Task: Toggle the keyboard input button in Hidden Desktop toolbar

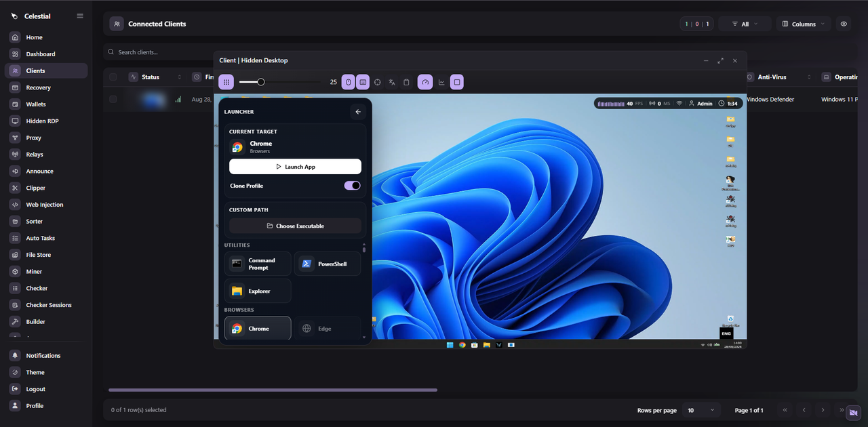Action: pyautogui.click(x=363, y=82)
